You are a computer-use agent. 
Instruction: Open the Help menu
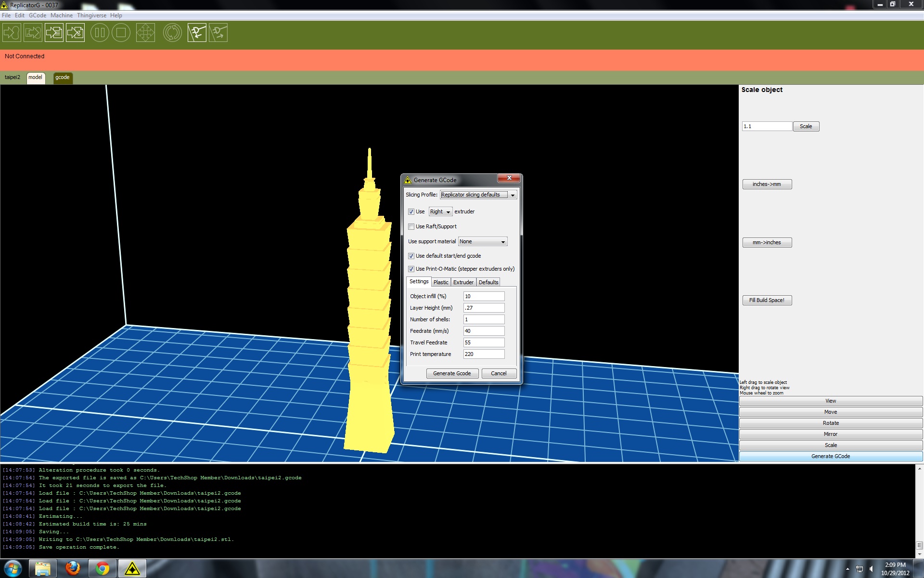[116, 15]
